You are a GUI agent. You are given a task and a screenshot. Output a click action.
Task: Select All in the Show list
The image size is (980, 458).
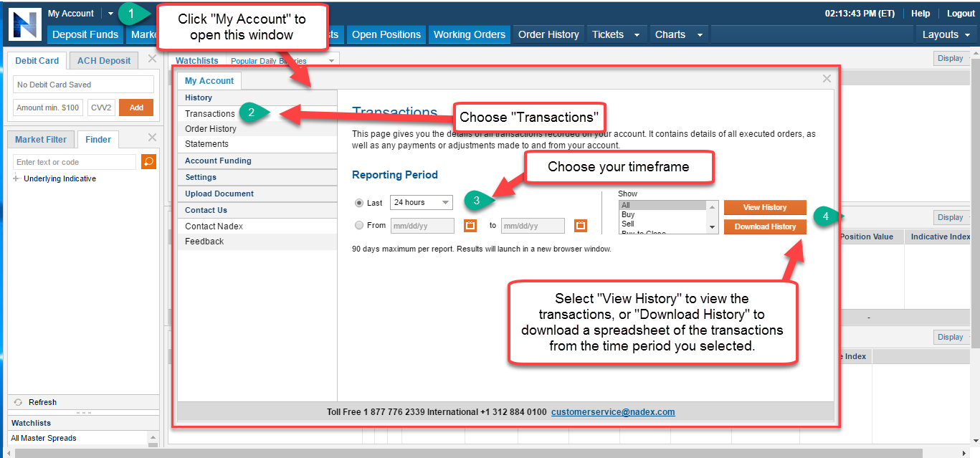663,205
